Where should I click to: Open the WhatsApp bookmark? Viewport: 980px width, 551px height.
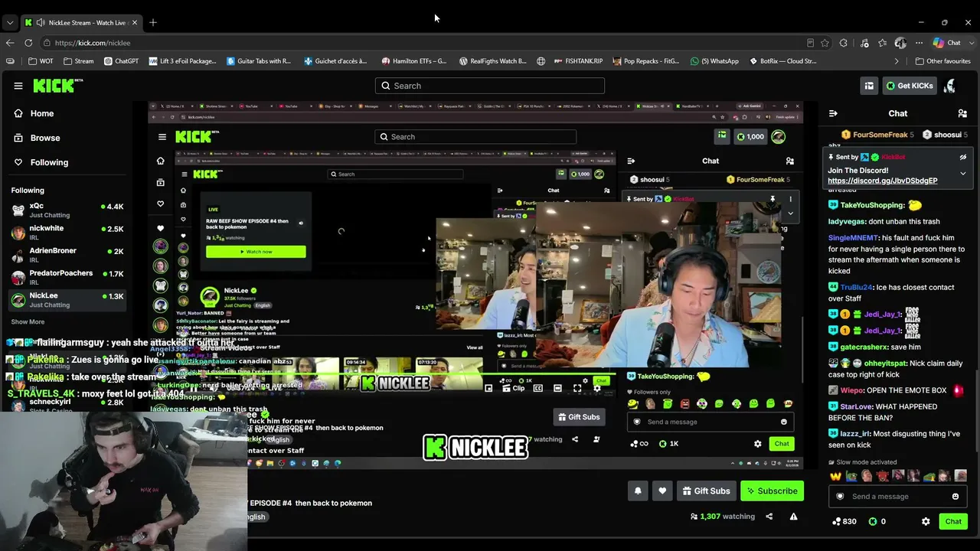click(714, 61)
